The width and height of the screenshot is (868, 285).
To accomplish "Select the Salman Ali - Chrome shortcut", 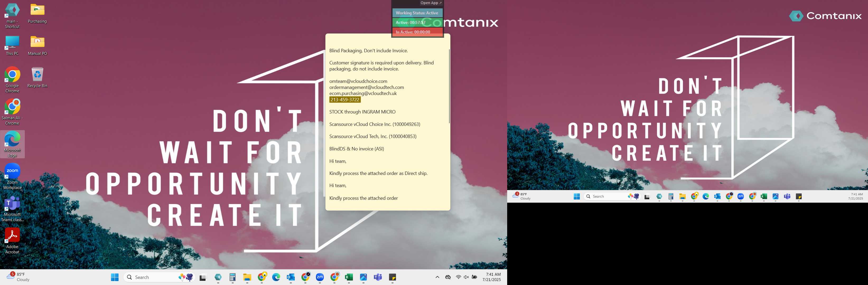I will coord(12,112).
